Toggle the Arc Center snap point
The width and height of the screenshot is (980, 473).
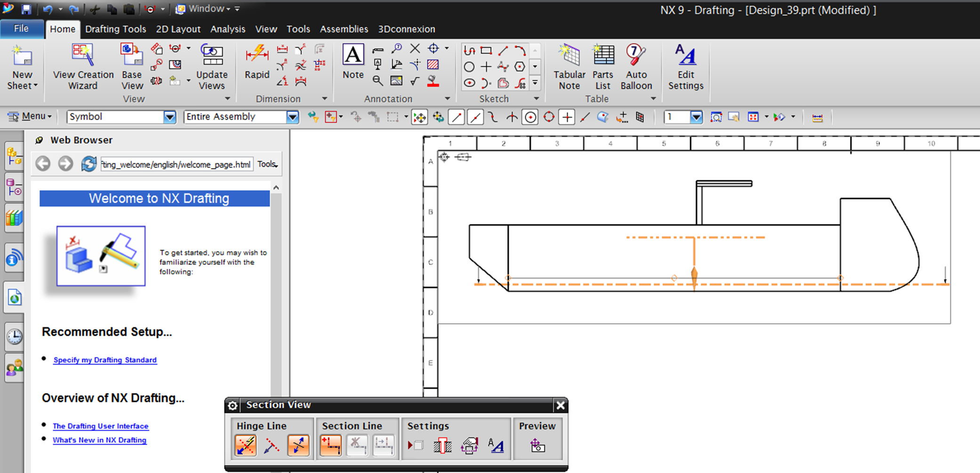click(530, 117)
